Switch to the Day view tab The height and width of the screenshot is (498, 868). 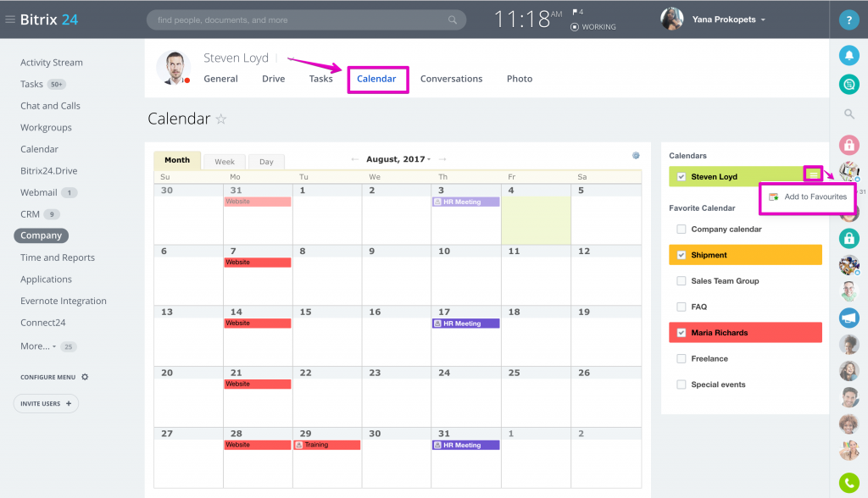266,162
